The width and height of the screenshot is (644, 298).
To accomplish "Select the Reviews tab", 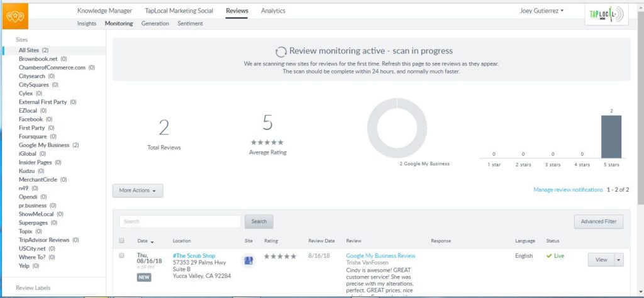I will click(237, 11).
